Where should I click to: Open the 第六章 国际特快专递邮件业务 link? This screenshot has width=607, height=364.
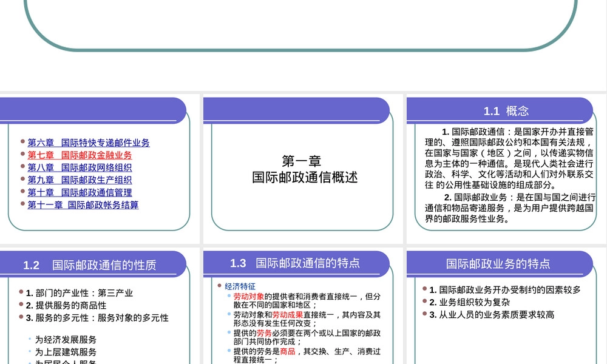(x=88, y=143)
